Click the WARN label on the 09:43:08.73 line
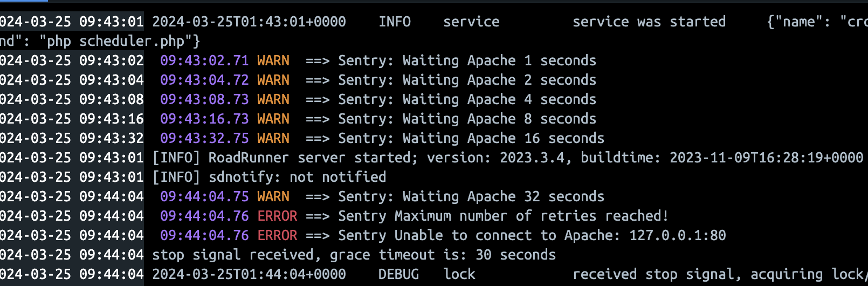Image resolution: width=868 pixels, height=286 pixels. click(273, 99)
